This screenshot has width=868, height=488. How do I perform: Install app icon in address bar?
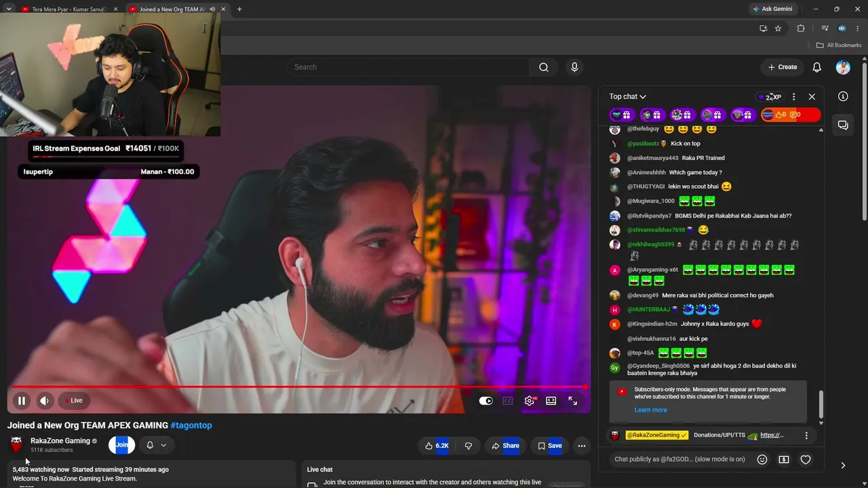point(763,28)
